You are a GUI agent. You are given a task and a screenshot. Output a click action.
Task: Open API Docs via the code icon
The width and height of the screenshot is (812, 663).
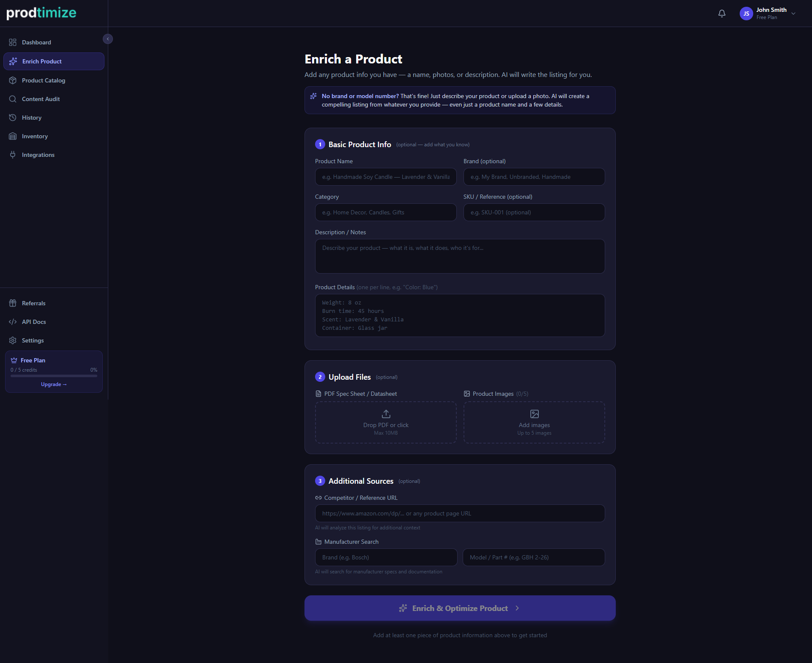point(13,322)
